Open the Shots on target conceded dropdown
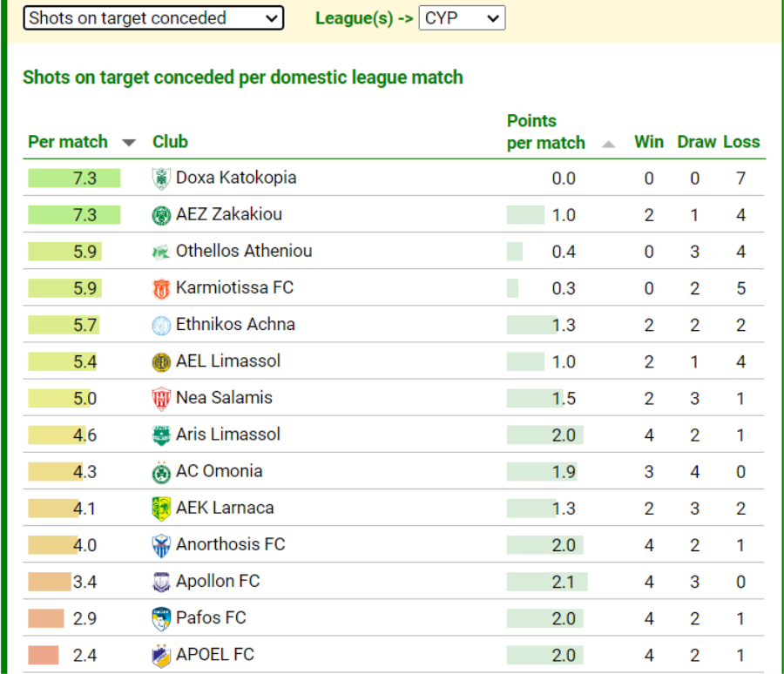 (x=153, y=18)
